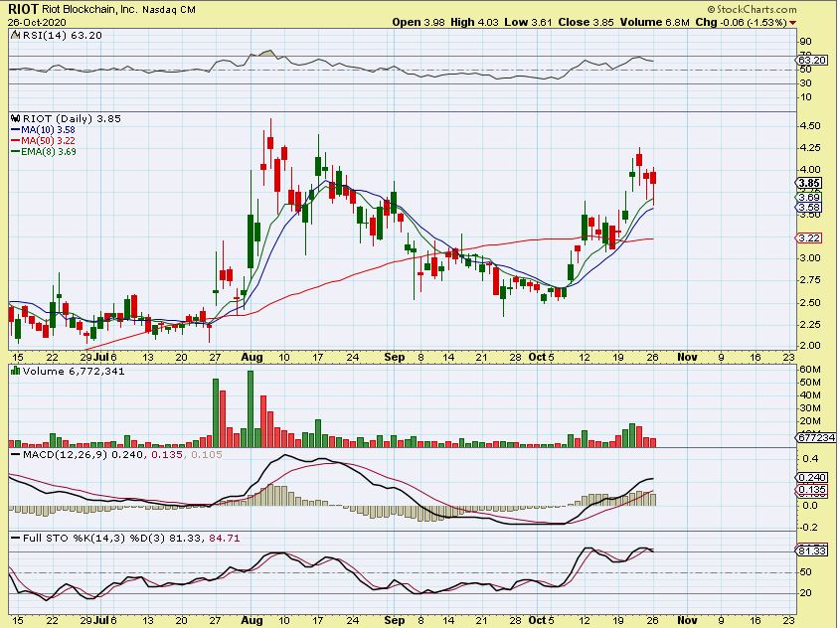840x628 pixels.
Task: Click the MA(50) 3.22 legend entry
Action: [43, 141]
